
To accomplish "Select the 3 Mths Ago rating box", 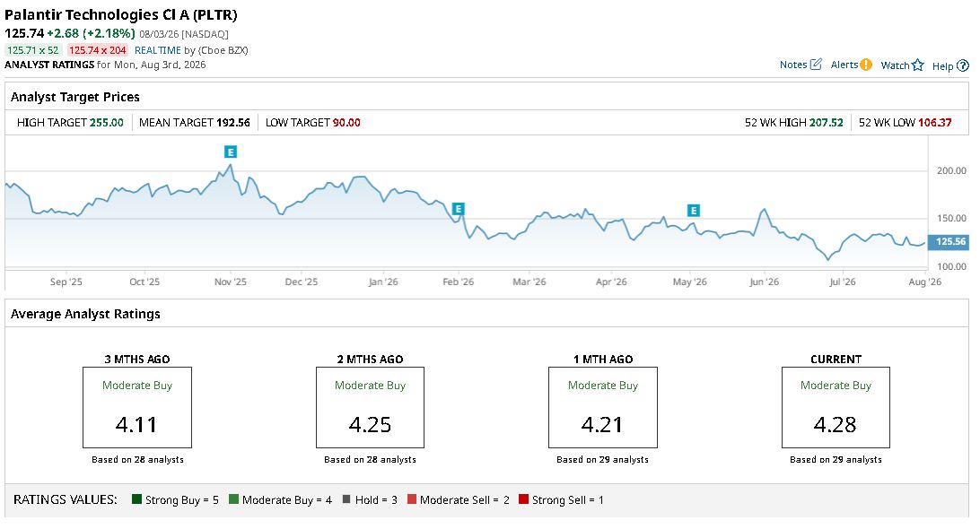I will pyautogui.click(x=137, y=407).
